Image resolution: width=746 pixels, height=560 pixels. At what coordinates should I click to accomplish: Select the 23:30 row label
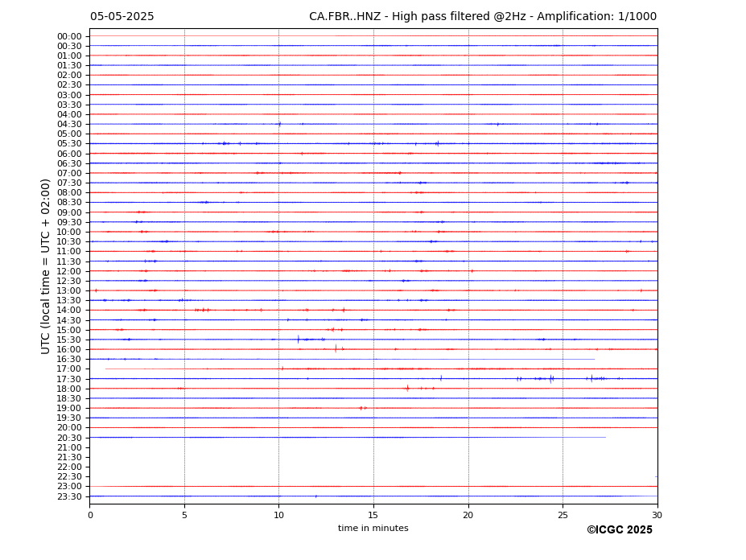click(x=69, y=496)
